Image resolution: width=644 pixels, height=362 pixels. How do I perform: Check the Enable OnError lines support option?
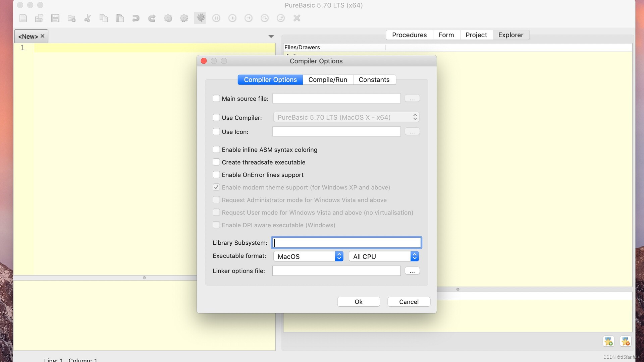pyautogui.click(x=216, y=174)
